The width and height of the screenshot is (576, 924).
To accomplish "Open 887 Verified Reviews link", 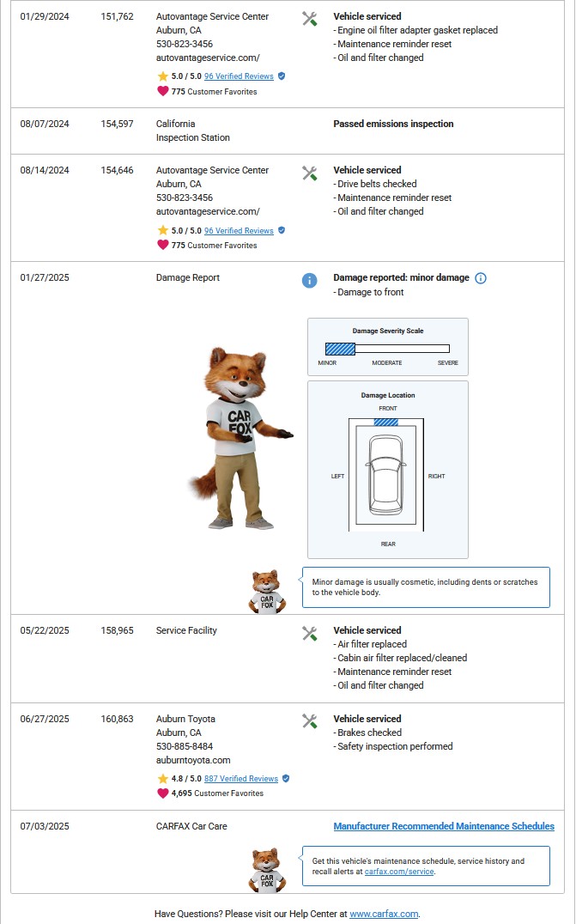I will 241,779.
